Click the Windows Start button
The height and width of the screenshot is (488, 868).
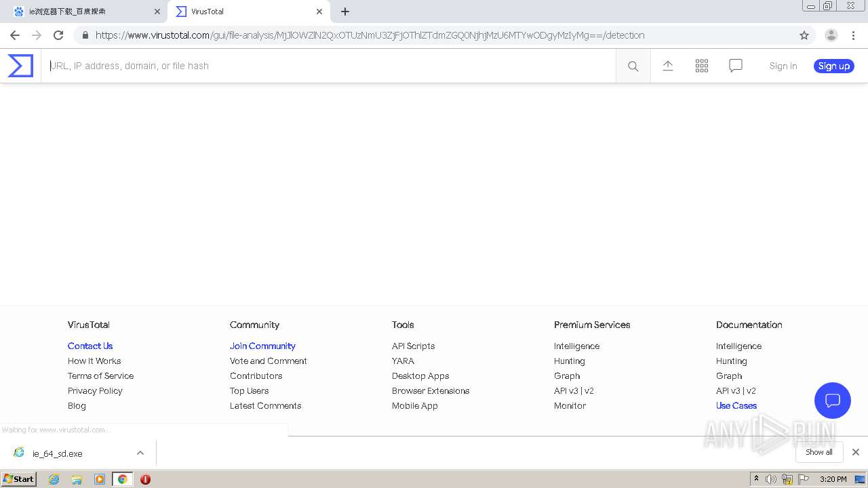click(19, 479)
